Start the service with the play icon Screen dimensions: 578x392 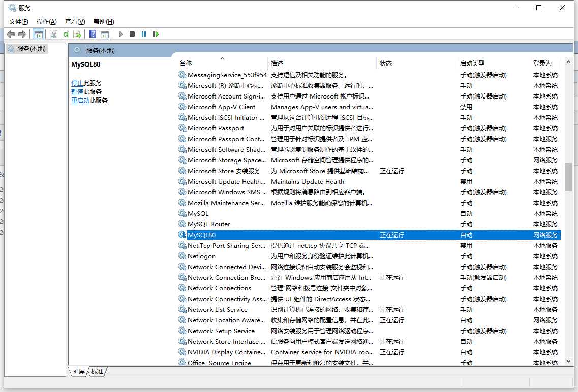click(121, 34)
